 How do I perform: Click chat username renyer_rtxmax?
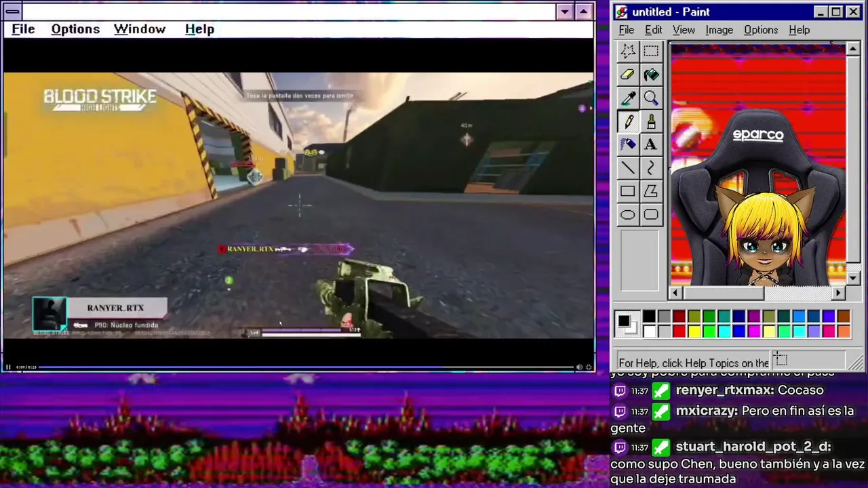coord(725,390)
